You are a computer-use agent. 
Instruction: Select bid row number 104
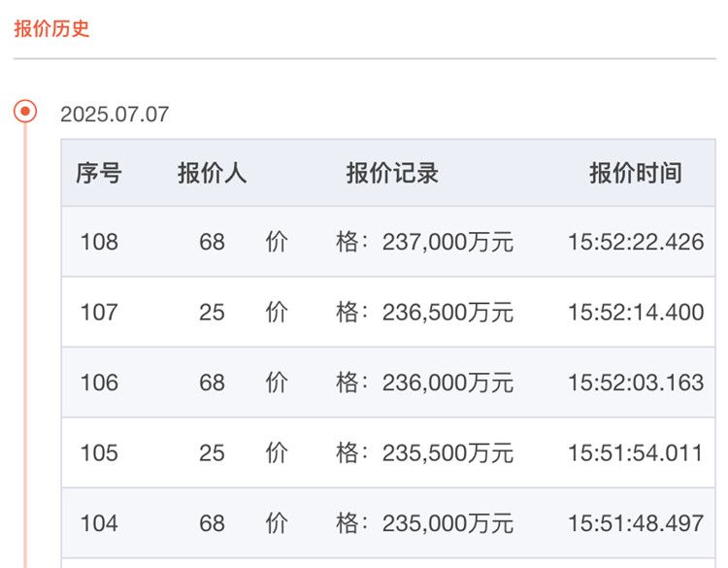(99, 523)
